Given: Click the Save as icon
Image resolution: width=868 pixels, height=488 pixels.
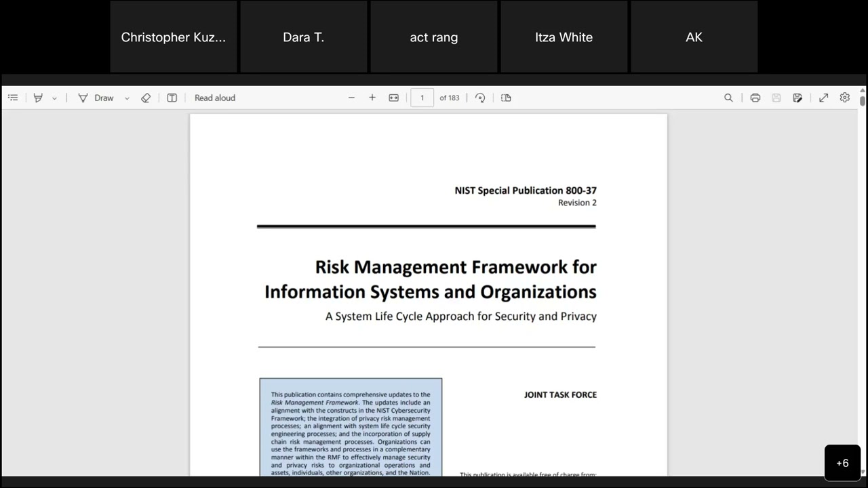Looking at the screenshot, I should (797, 98).
